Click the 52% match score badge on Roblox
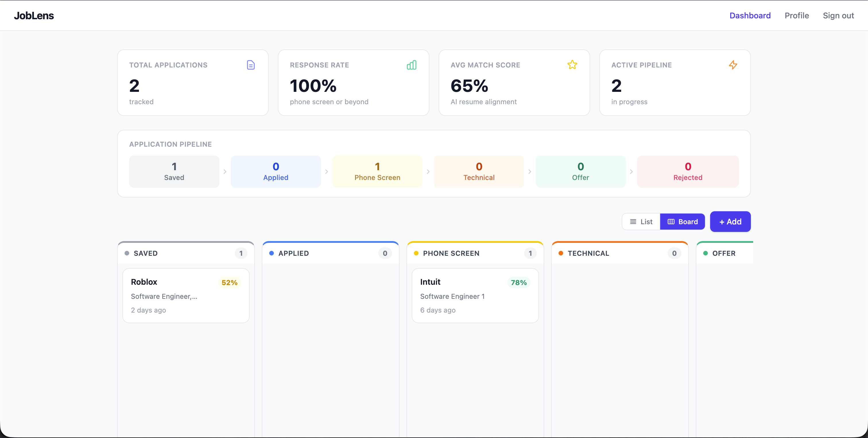 pyautogui.click(x=229, y=282)
